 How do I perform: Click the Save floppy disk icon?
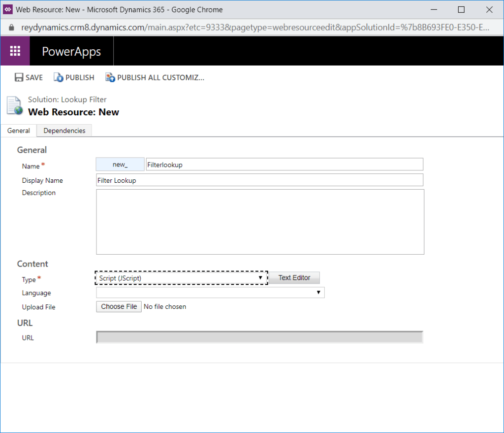coord(19,77)
